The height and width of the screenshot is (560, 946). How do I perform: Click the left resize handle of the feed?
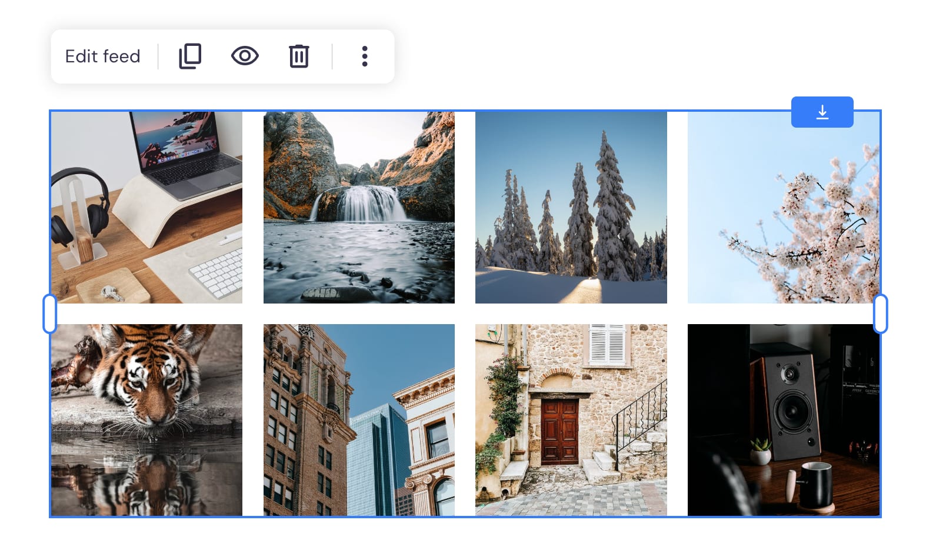[50, 314]
